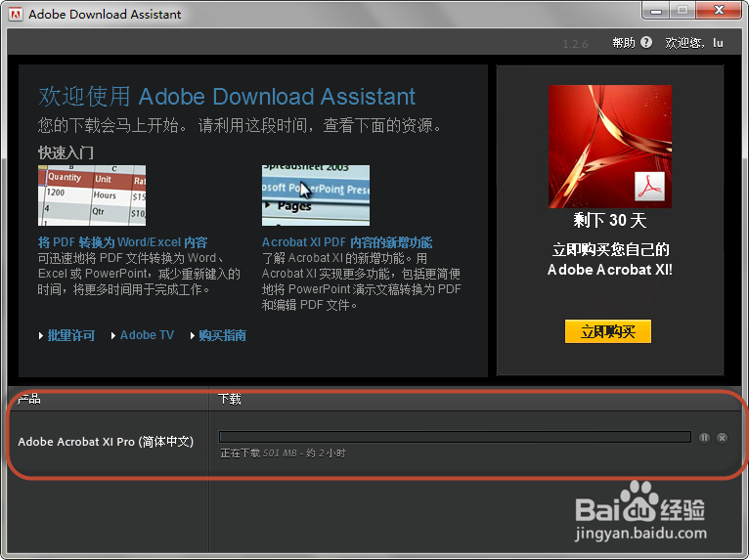This screenshot has height=560, width=749.
Task: Click the 下载 column header
Action: point(229,399)
